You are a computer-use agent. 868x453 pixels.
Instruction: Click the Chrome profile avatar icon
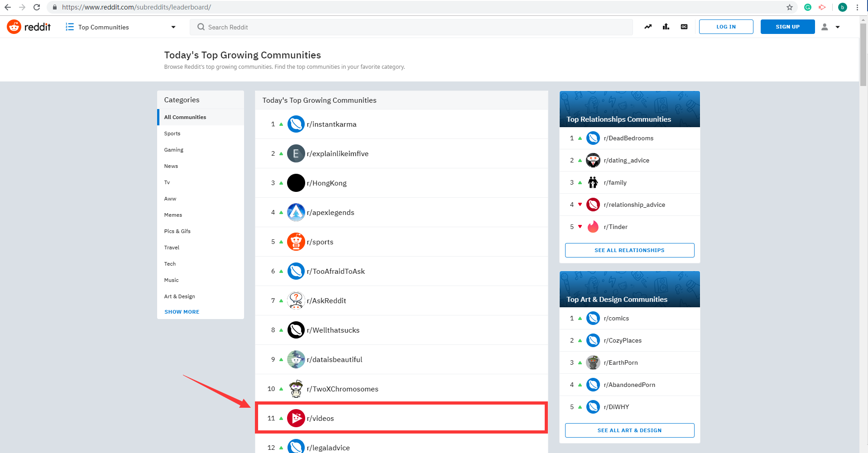pos(842,7)
